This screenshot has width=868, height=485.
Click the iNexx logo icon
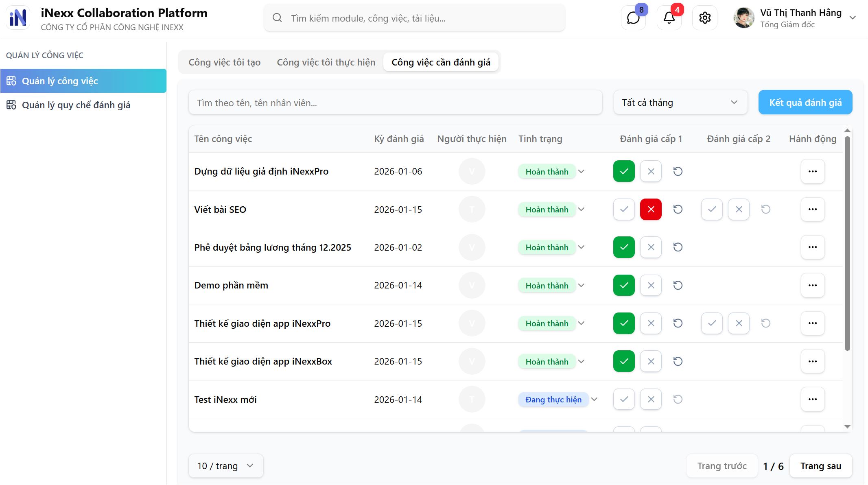point(18,18)
